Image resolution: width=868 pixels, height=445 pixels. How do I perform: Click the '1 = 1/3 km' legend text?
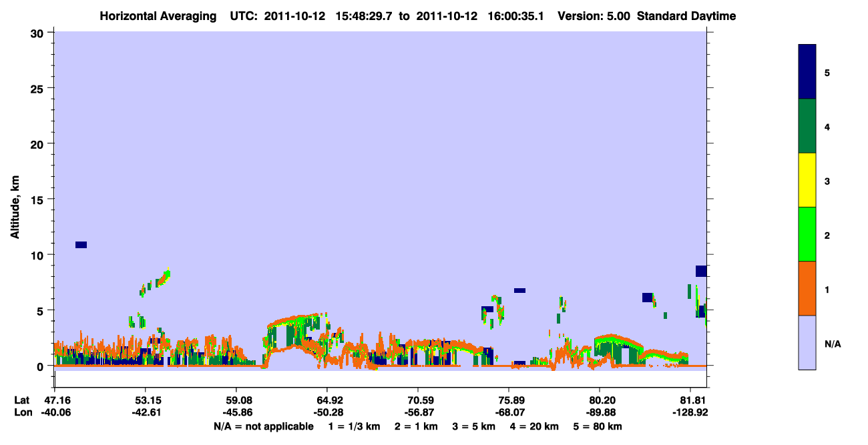[x=353, y=426]
